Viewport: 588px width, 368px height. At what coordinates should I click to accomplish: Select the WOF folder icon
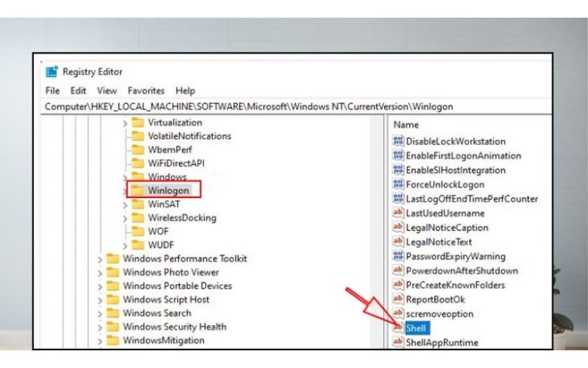(x=138, y=231)
